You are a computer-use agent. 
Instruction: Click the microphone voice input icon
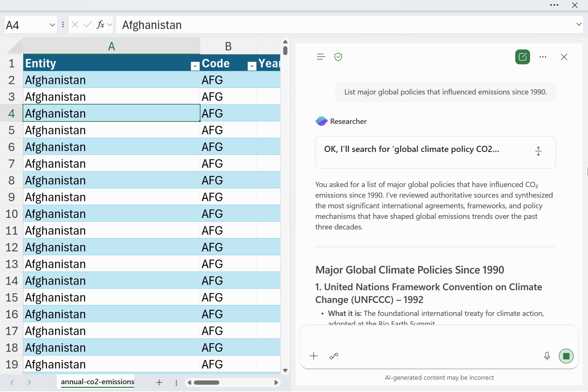coord(547,356)
